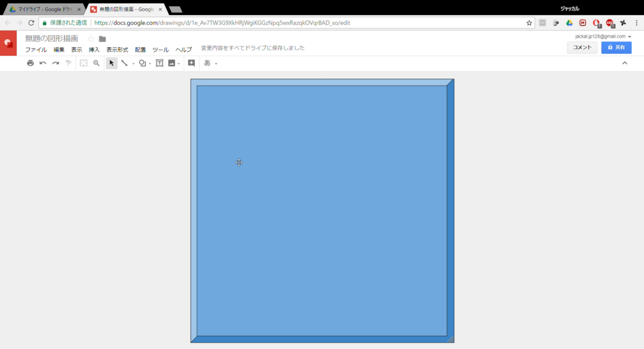
Task: Add a comment with the toolbar icon
Action: [x=191, y=63]
